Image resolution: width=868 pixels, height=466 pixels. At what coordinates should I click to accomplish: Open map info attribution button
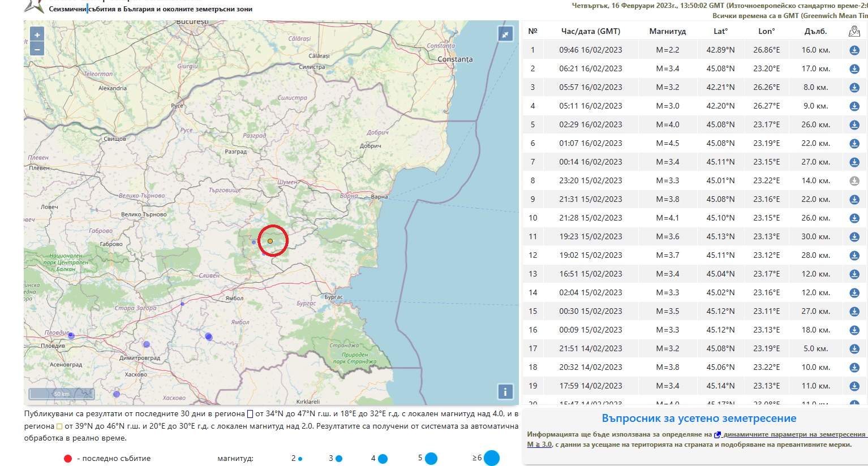pyautogui.click(x=505, y=391)
